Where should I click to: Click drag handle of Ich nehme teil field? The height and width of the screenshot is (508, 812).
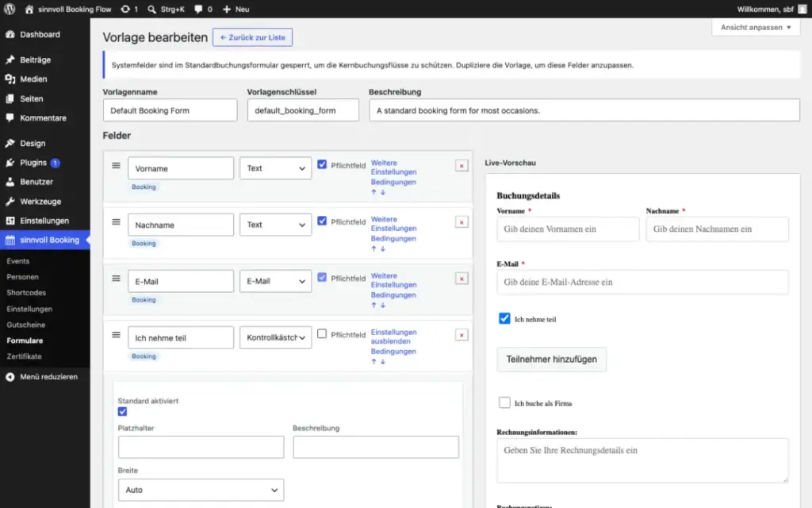click(x=116, y=335)
